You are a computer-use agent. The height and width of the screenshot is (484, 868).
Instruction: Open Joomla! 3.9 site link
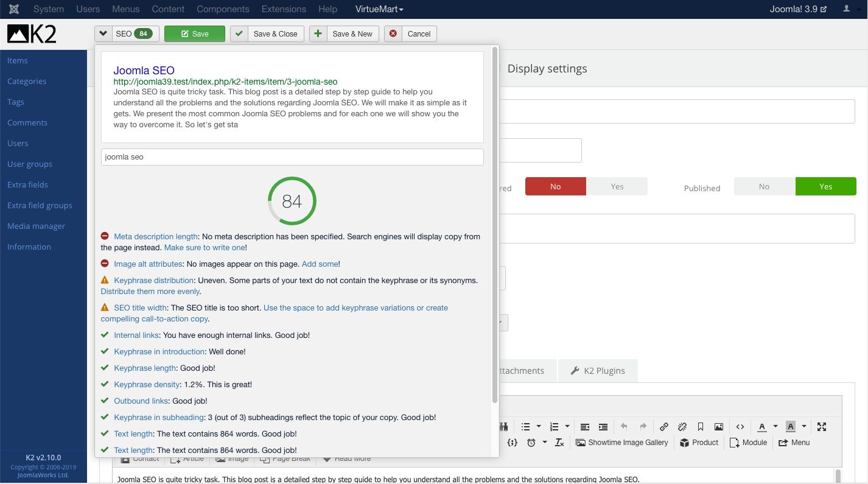[x=799, y=9]
